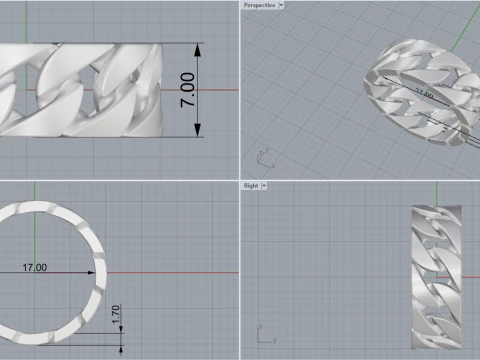This screenshot has width=480, height=360.
Task: Click the ring side model in Right viewport
Action: [x=436, y=277]
